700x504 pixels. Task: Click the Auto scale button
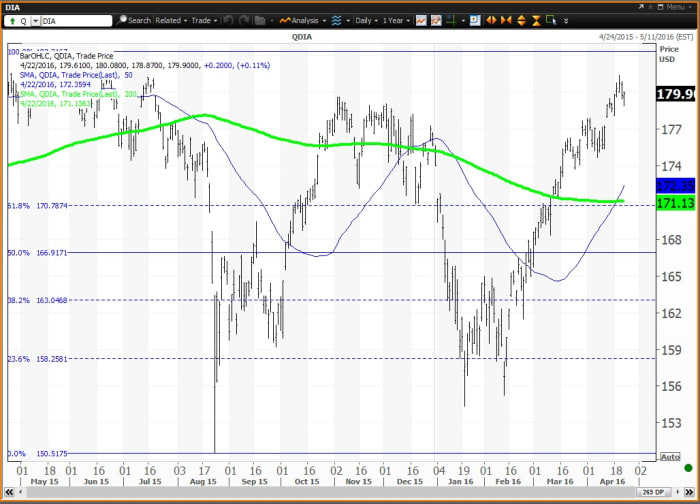tap(670, 457)
